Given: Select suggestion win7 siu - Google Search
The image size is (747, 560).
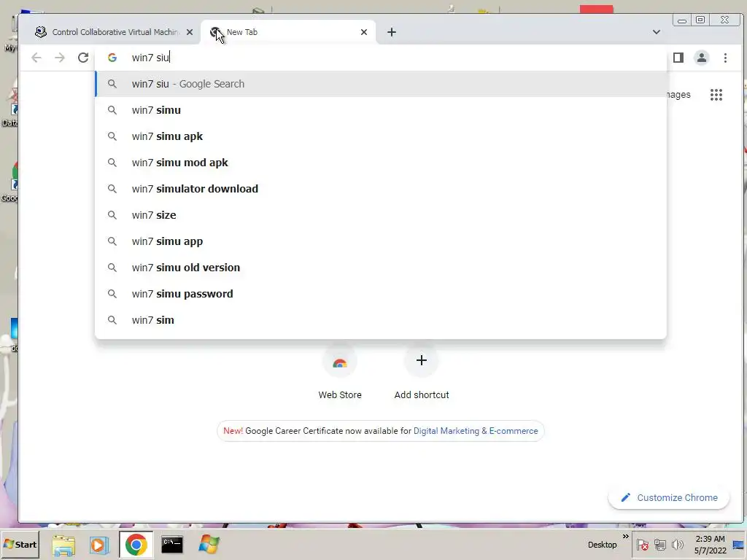Looking at the screenshot, I should (381, 84).
